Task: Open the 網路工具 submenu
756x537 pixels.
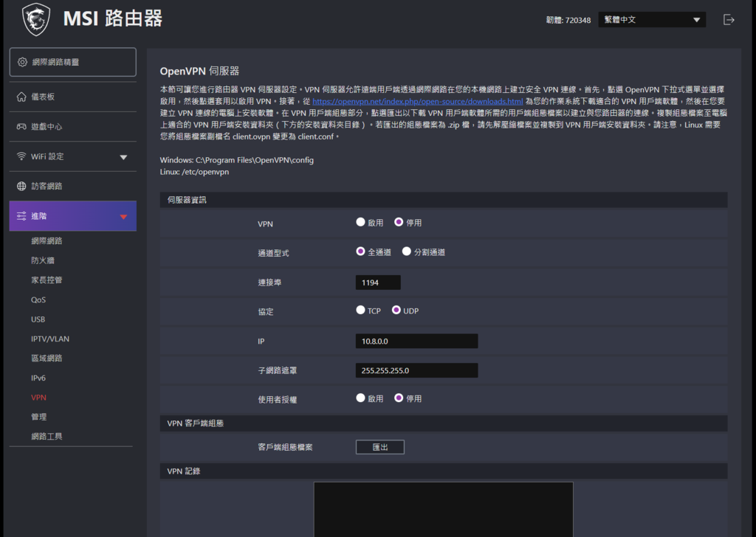Action: coord(47,437)
